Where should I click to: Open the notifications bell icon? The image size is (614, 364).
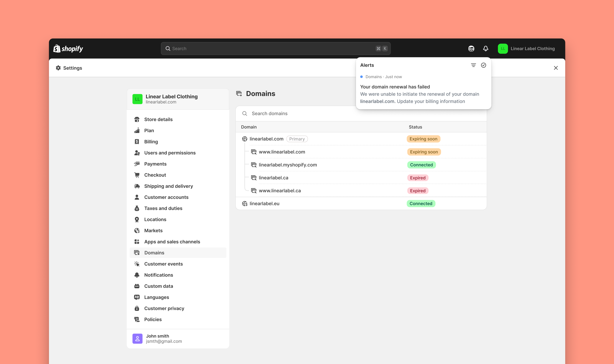point(485,49)
